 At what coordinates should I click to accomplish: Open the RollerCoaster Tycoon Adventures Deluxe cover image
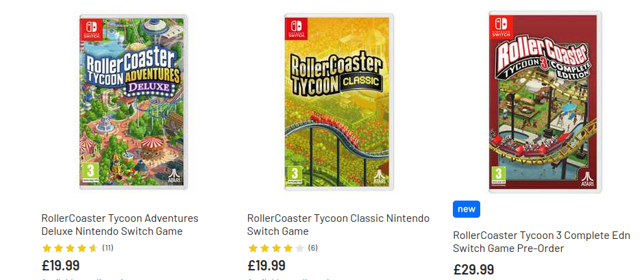pos(133,103)
